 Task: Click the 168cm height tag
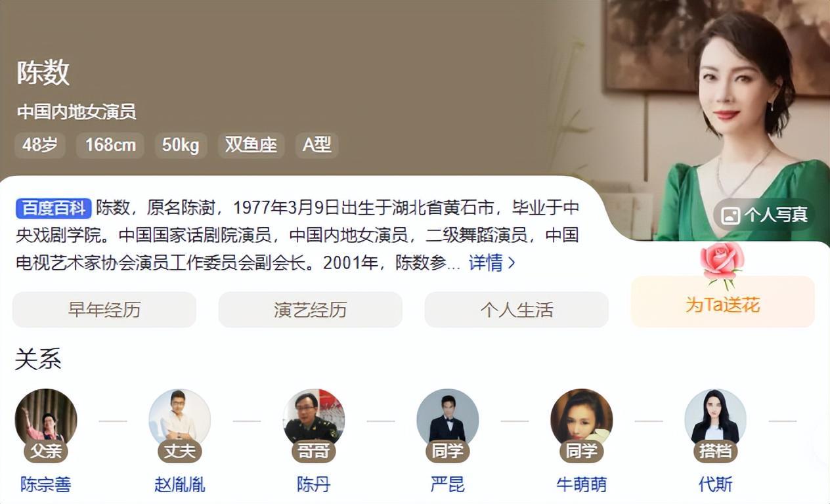click(x=110, y=145)
